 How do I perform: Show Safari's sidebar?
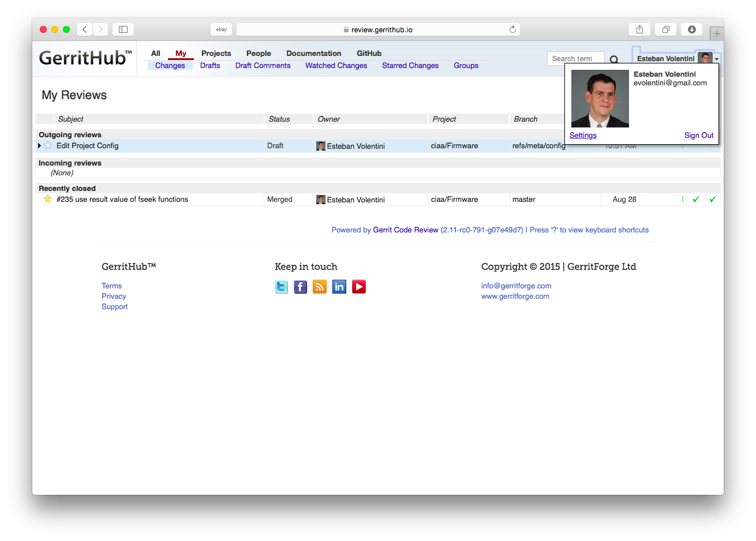(123, 29)
